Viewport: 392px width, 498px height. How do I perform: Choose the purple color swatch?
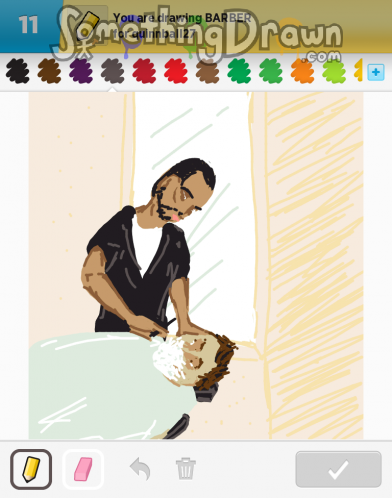pos(81,71)
